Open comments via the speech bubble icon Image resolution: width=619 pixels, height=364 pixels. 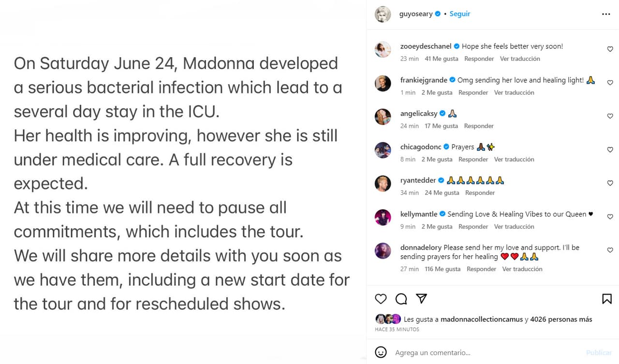pos(401,299)
